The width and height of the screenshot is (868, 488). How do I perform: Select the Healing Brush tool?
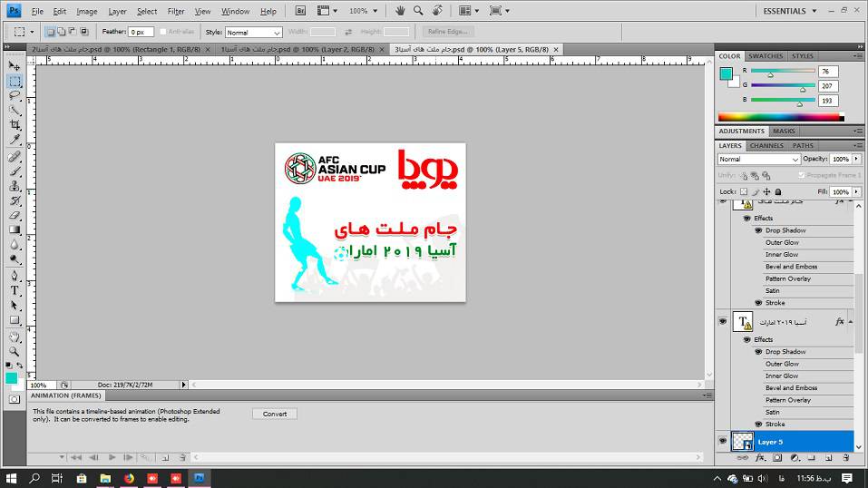[x=15, y=157]
